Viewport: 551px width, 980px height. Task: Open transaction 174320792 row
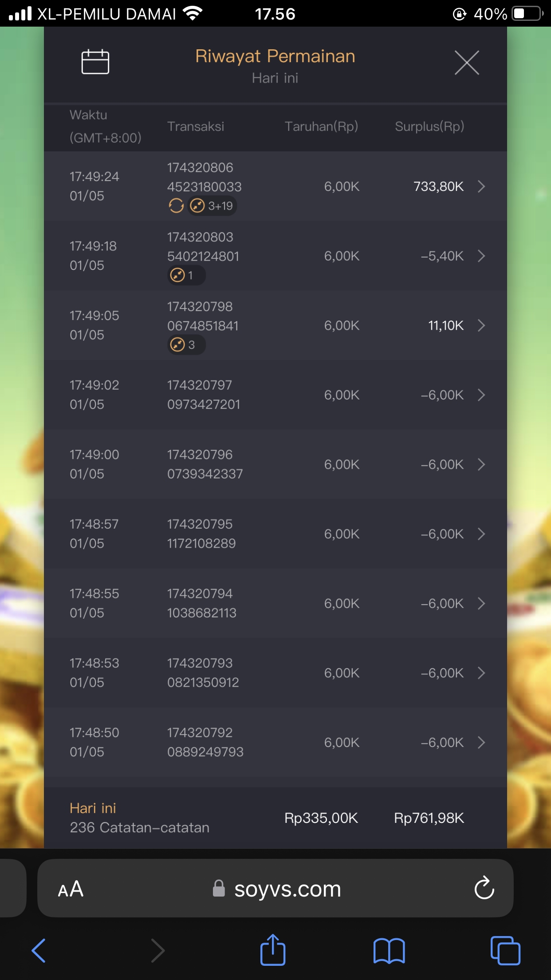[x=275, y=743]
